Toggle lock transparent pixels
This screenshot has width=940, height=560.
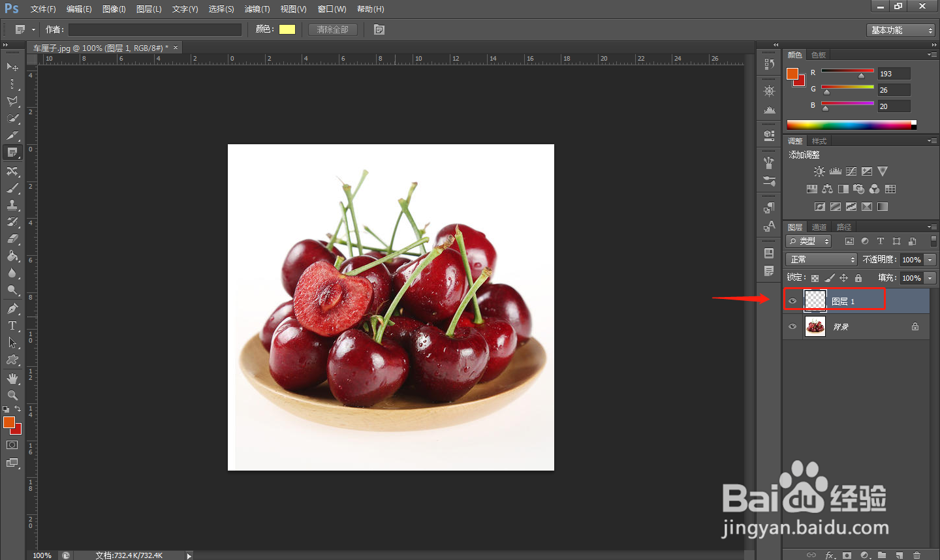coord(815,278)
